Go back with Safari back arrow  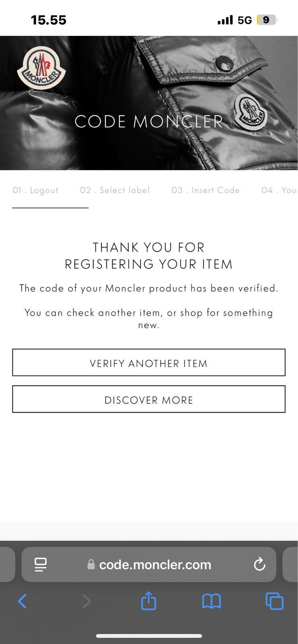pyautogui.click(x=23, y=601)
